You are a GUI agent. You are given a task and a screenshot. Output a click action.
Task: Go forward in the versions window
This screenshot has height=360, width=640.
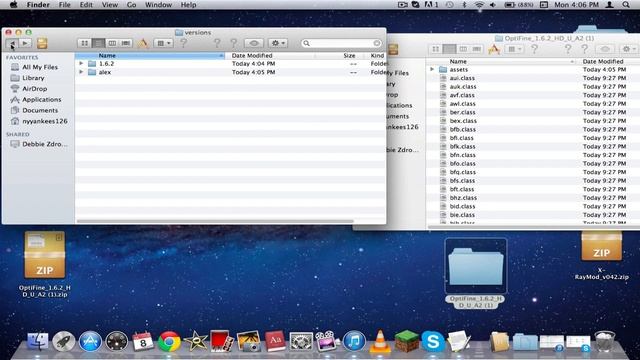click(25, 43)
